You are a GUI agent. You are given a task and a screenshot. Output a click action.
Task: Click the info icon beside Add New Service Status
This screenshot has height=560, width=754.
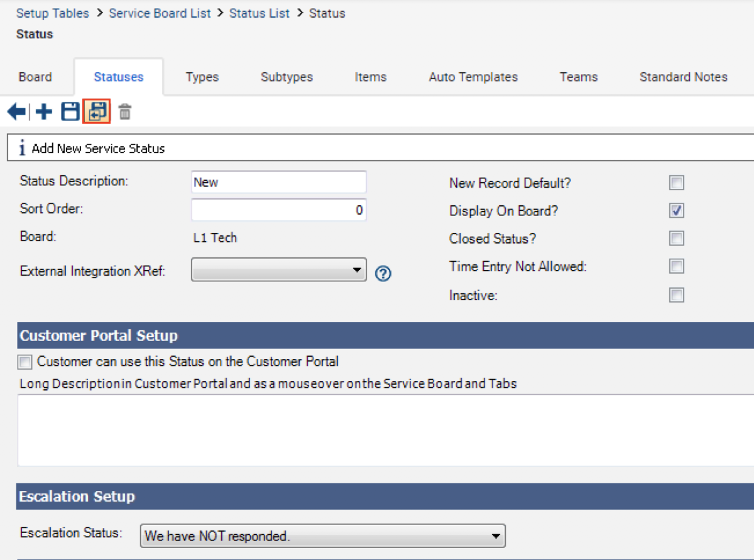(x=23, y=149)
